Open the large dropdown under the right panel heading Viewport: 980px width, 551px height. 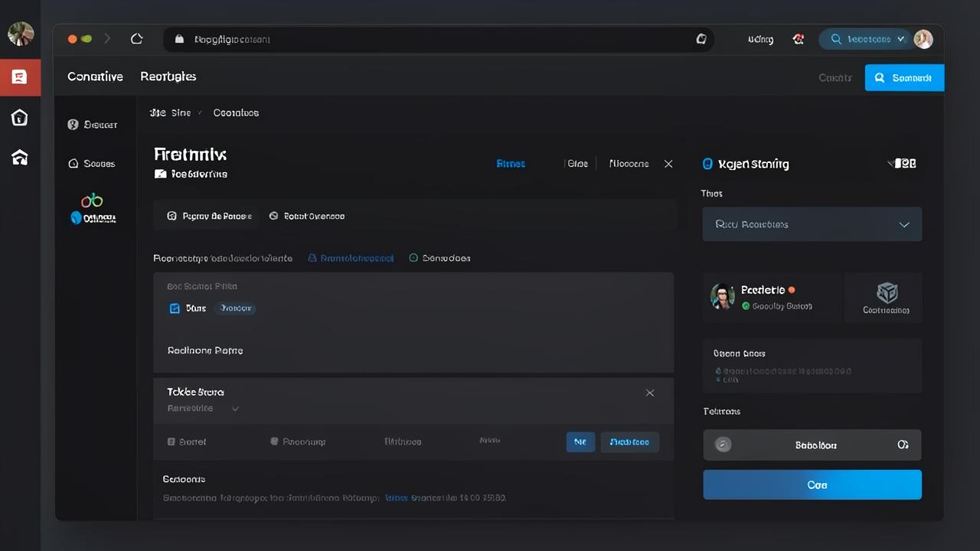pos(812,224)
